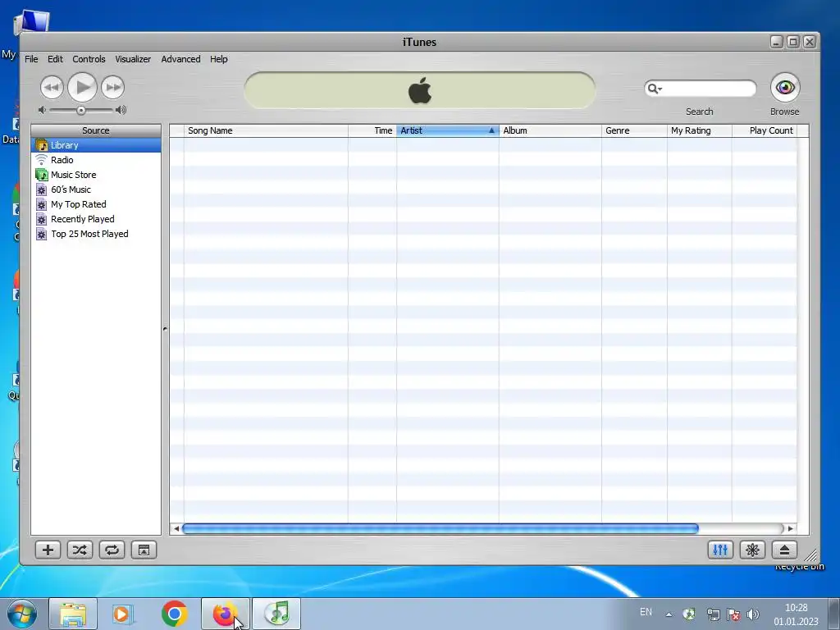Image resolution: width=840 pixels, height=630 pixels.
Task: Click the My Top Rated gear icon
Action: [x=41, y=204]
